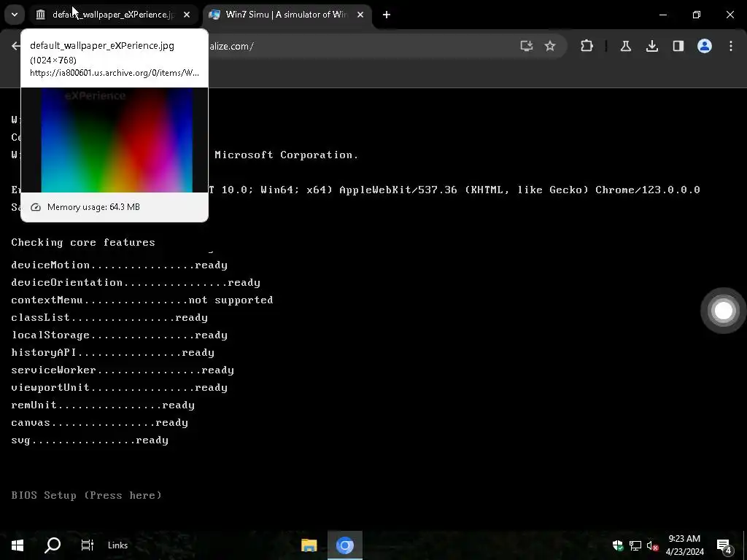Open the network tray icon
This screenshot has width=747, height=560.
click(x=635, y=545)
